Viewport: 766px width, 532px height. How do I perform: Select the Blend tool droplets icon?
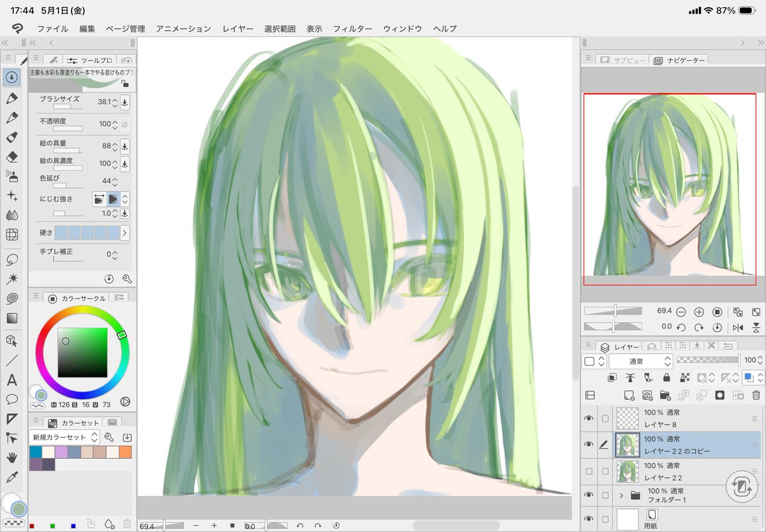click(x=11, y=215)
